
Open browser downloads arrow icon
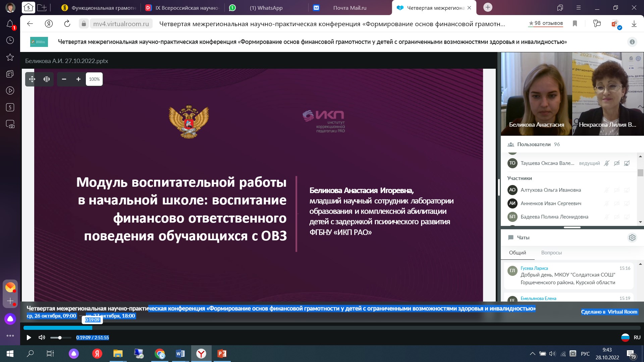634,23
